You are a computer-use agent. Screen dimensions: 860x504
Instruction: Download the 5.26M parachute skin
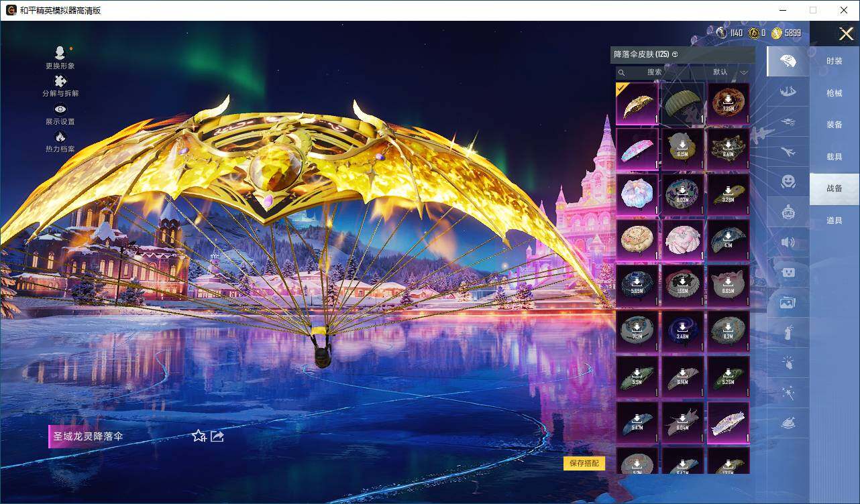click(x=729, y=377)
